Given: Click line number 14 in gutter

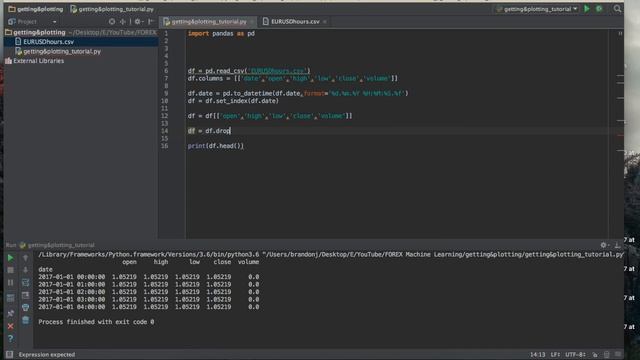Looking at the screenshot, I should pos(164,131).
